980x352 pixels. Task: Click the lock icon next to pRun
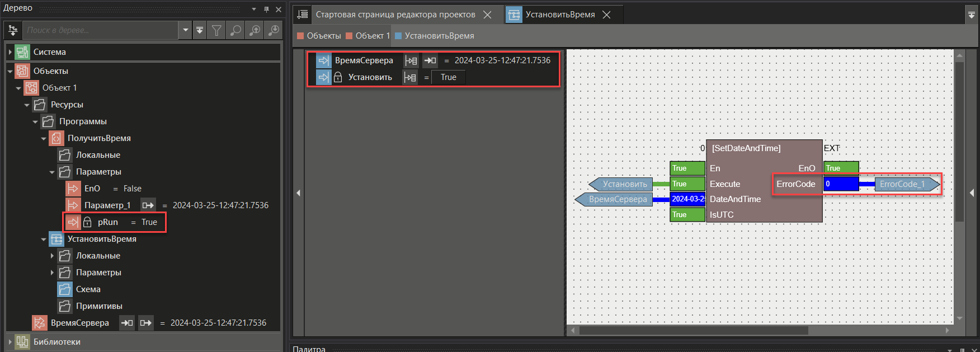coord(87,222)
